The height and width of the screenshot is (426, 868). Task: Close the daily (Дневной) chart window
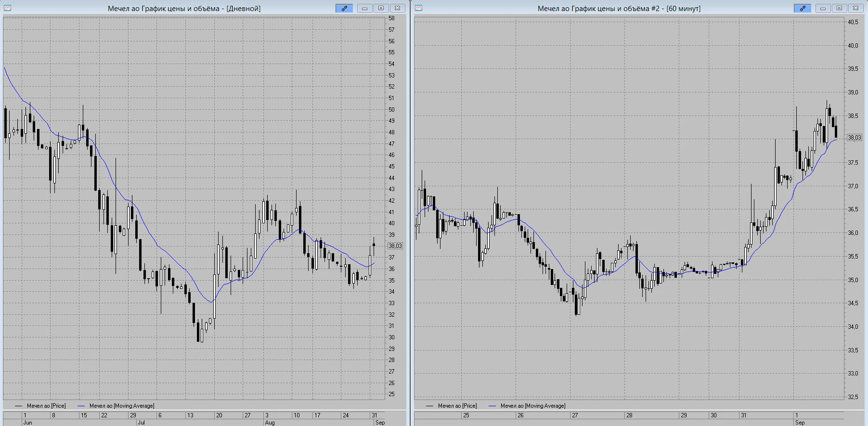coord(397,8)
